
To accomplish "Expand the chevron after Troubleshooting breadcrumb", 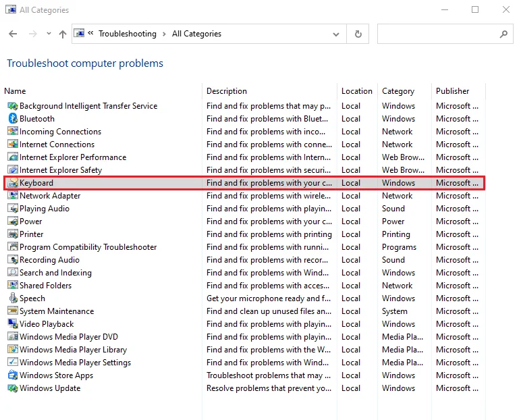I will point(164,34).
